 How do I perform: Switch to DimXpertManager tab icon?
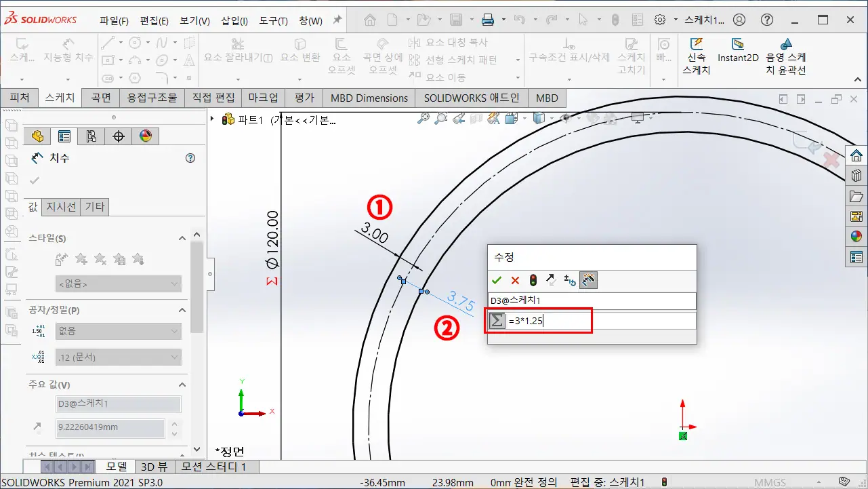pyautogui.click(x=119, y=136)
